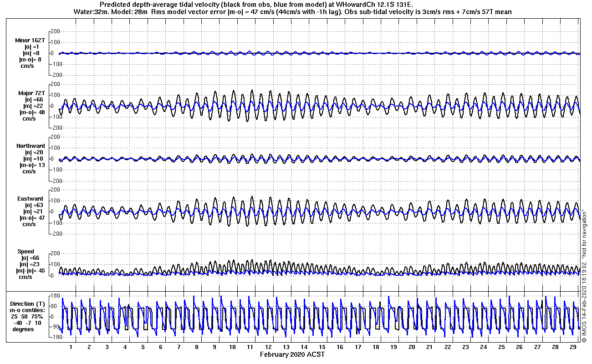Click the 'Speed' panel label
The height and width of the screenshot is (364, 592).
(x=26, y=252)
